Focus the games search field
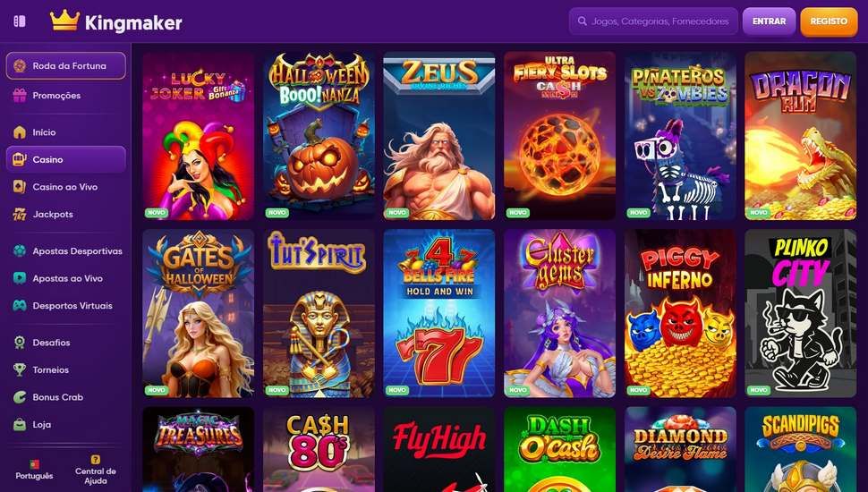The height and width of the screenshot is (492, 868). [x=653, y=21]
